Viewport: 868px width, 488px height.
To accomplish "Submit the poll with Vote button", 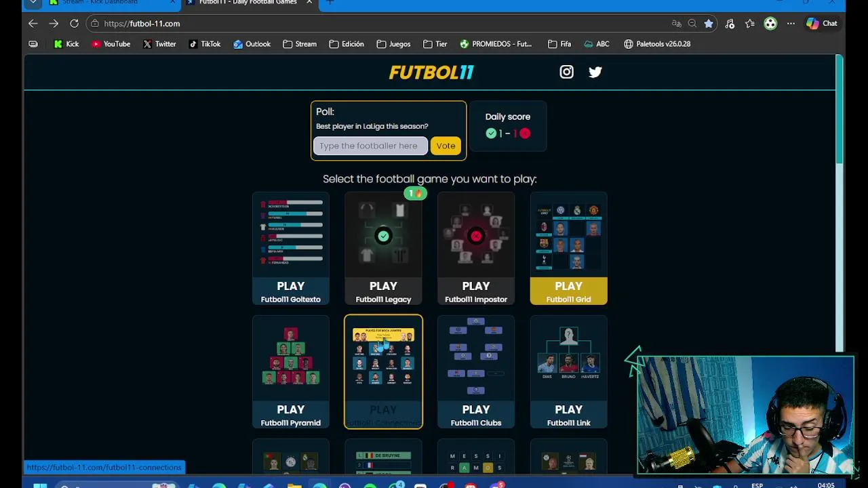I will (x=446, y=146).
